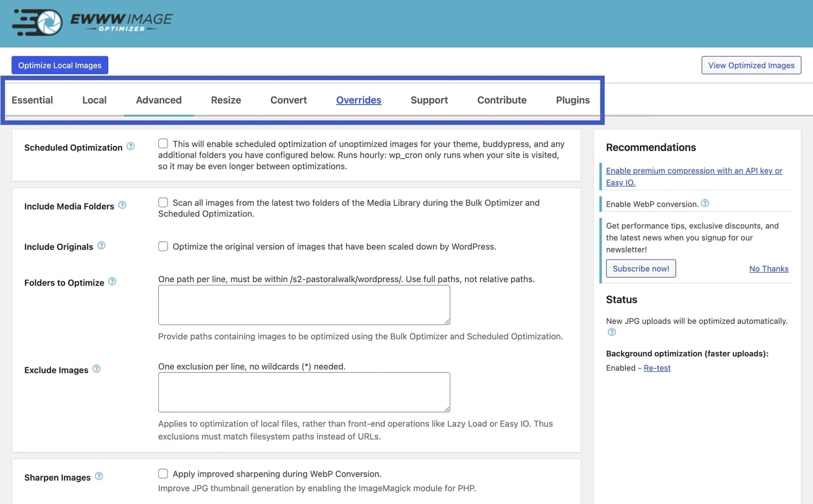Go to the Convert tab
The width and height of the screenshot is (813, 504).
click(x=288, y=100)
